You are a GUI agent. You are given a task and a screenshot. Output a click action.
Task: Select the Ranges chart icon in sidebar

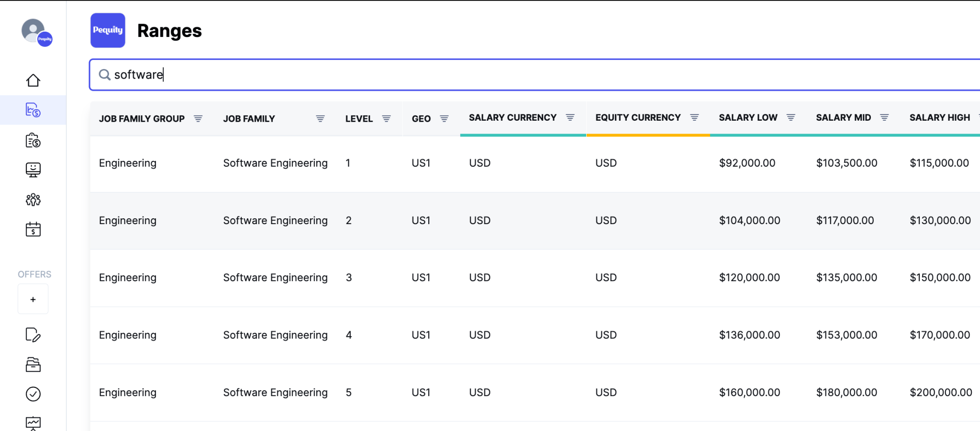tap(33, 110)
